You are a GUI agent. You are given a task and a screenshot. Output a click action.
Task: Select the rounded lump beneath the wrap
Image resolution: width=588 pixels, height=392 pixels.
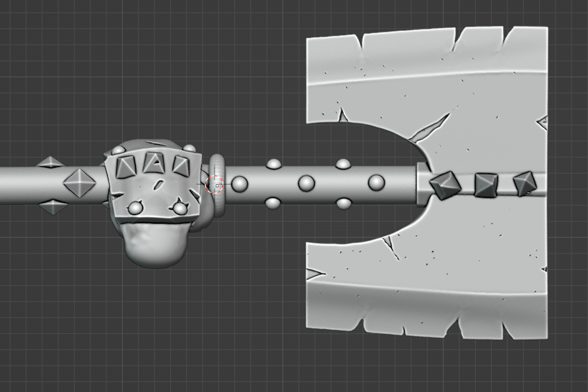coord(156,244)
